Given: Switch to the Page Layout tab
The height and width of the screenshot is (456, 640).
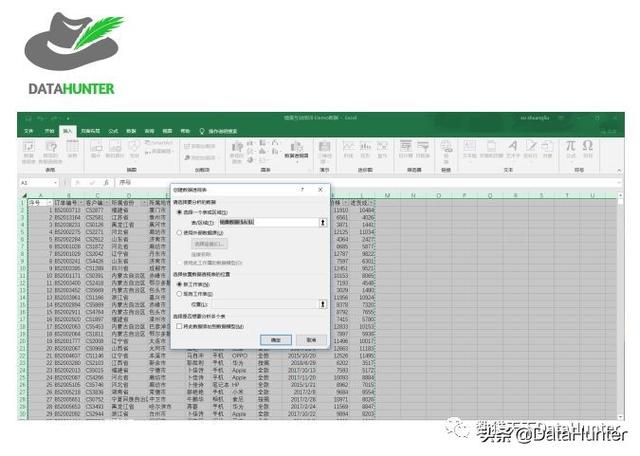Looking at the screenshot, I should pyautogui.click(x=90, y=131).
